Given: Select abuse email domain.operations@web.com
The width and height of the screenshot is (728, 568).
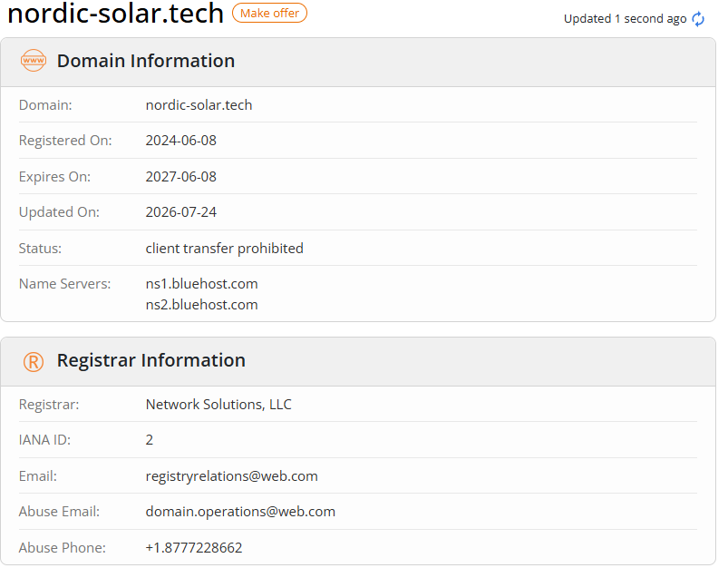Looking at the screenshot, I should (x=240, y=512).
